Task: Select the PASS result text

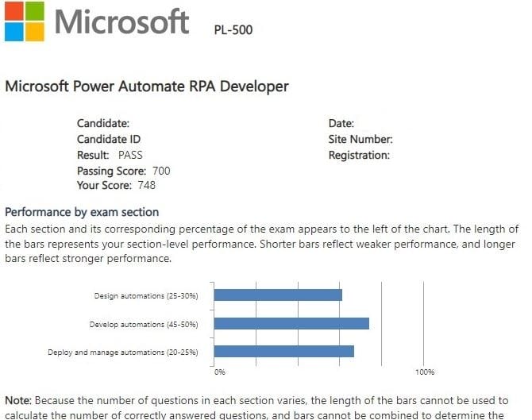Action: (130, 155)
